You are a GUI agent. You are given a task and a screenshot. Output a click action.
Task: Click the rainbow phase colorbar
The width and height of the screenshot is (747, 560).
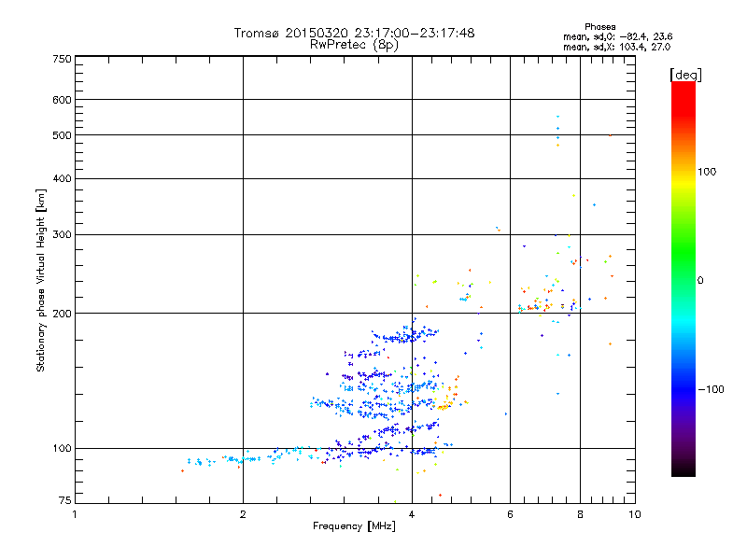684,279
